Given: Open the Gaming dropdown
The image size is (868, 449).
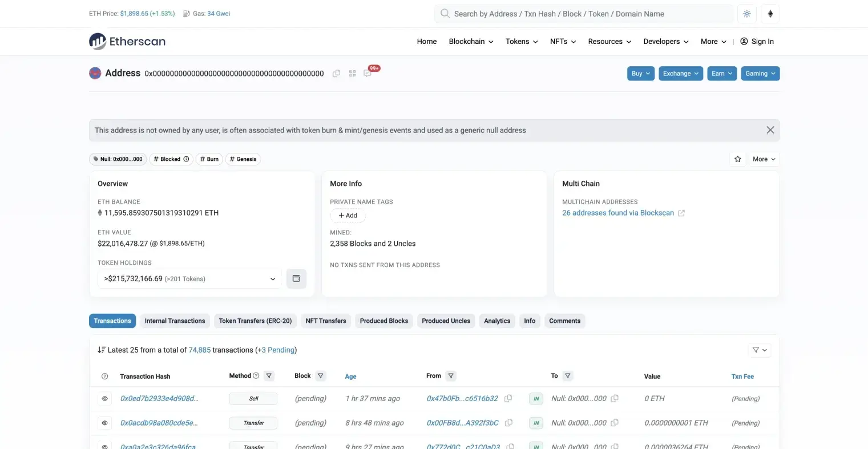Looking at the screenshot, I should click(x=760, y=74).
